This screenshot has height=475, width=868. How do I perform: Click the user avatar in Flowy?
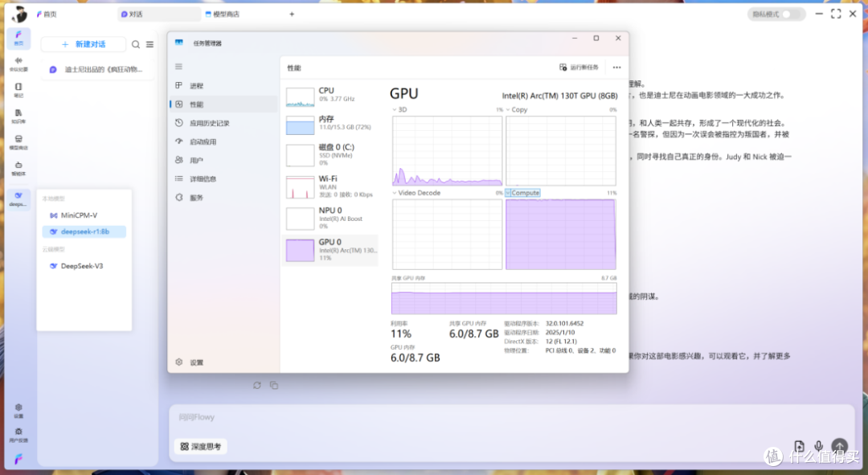tap(19, 14)
